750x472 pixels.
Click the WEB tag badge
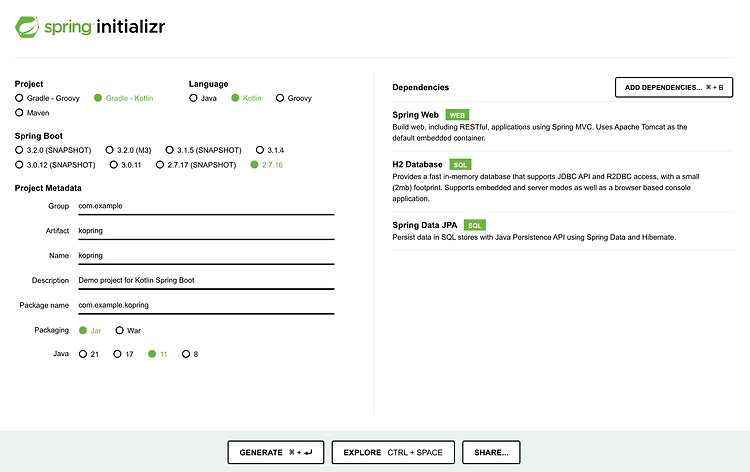click(457, 115)
